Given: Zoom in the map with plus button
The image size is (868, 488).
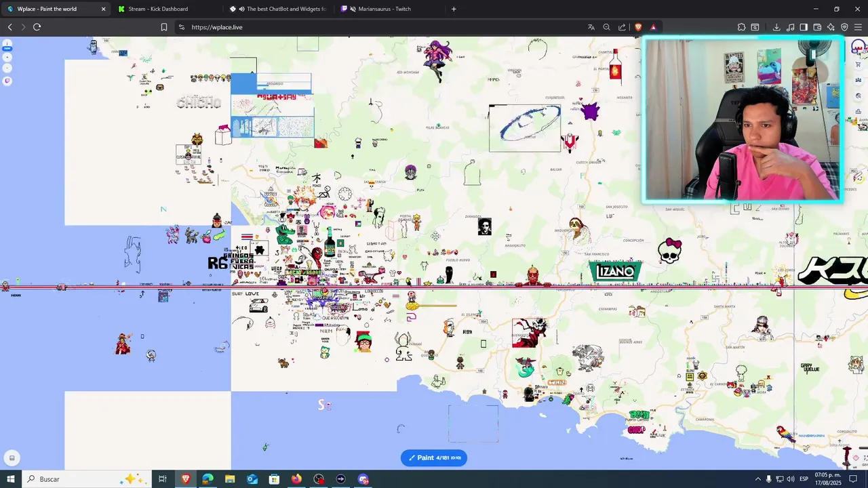Looking at the screenshot, I should tap(7, 58).
